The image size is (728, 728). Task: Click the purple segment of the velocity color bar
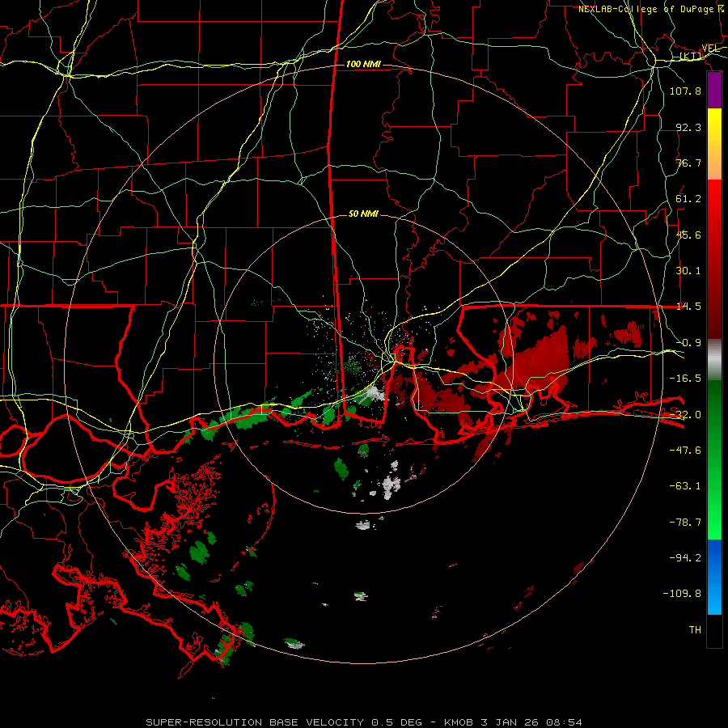click(714, 90)
